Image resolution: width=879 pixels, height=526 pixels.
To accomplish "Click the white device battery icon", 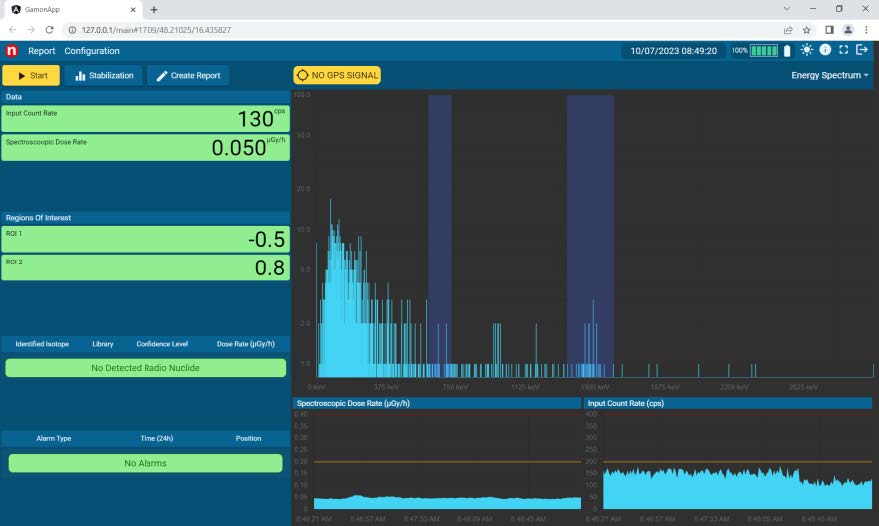I will (787, 51).
